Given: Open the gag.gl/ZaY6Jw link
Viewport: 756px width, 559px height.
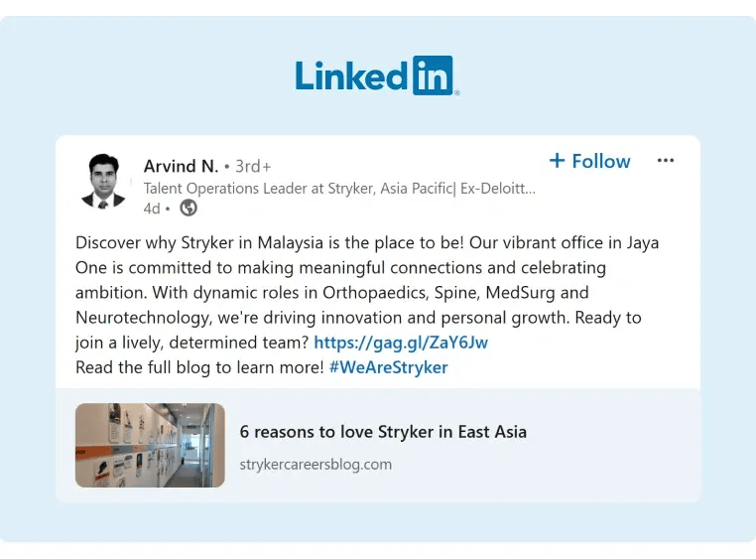Looking at the screenshot, I should click(401, 343).
